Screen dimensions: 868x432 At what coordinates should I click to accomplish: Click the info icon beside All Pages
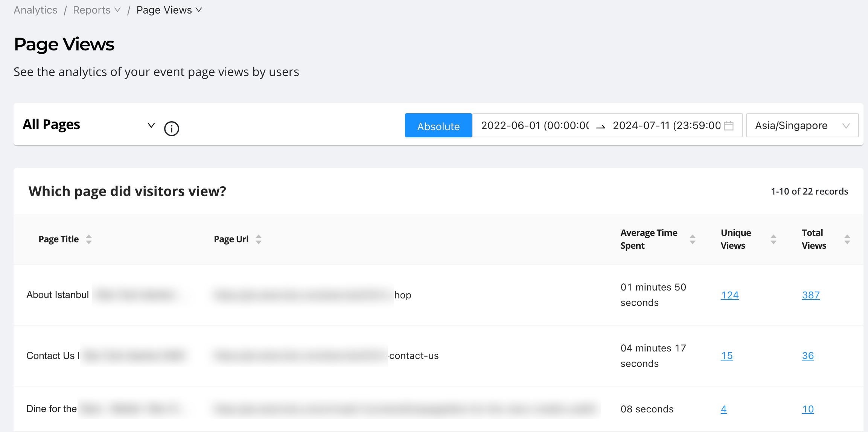(x=172, y=129)
